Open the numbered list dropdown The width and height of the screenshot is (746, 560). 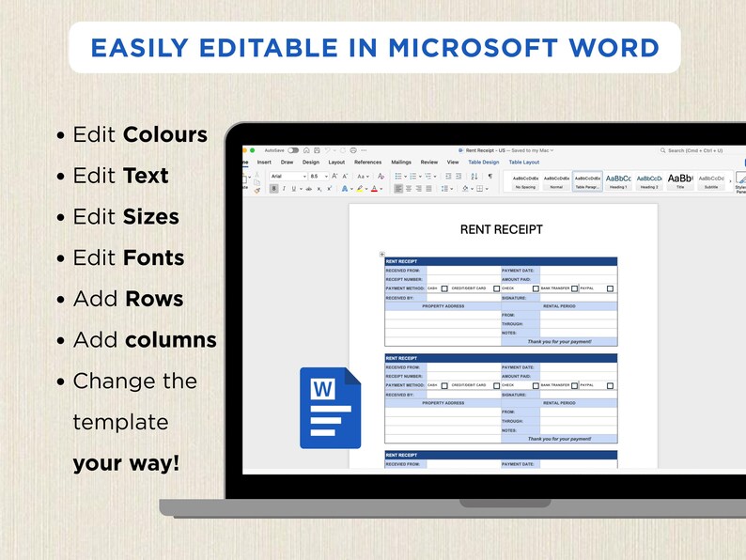(420, 177)
